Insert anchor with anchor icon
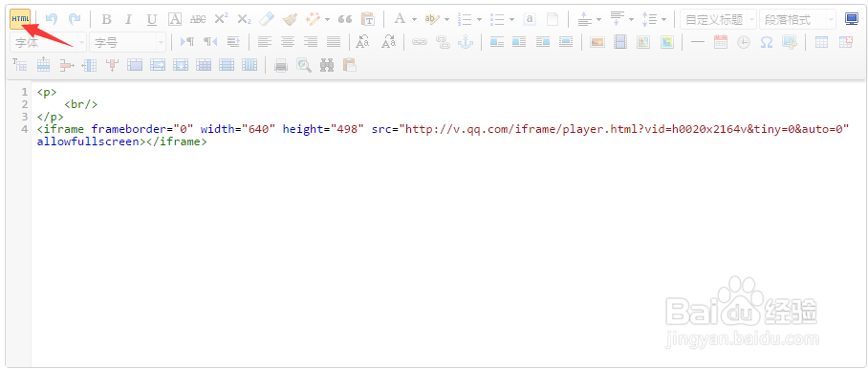 click(467, 42)
